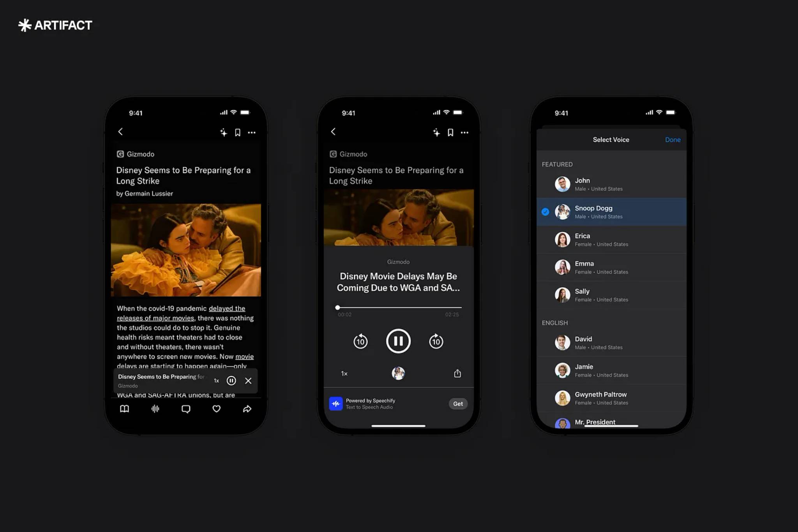Click the heart like icon
The width and height of the screenshot is (798, 532).
click(217, 408)
